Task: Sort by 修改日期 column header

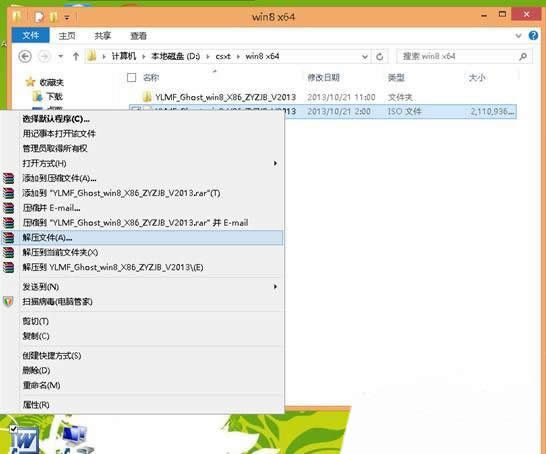Action: click(x=323, y=77)
